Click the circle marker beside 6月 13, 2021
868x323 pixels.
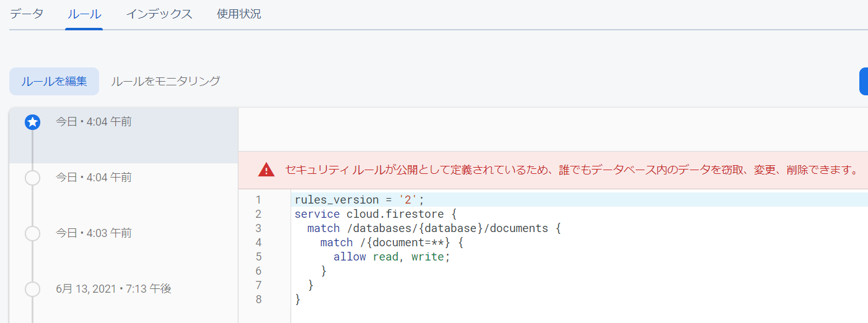tap(32, 289)
